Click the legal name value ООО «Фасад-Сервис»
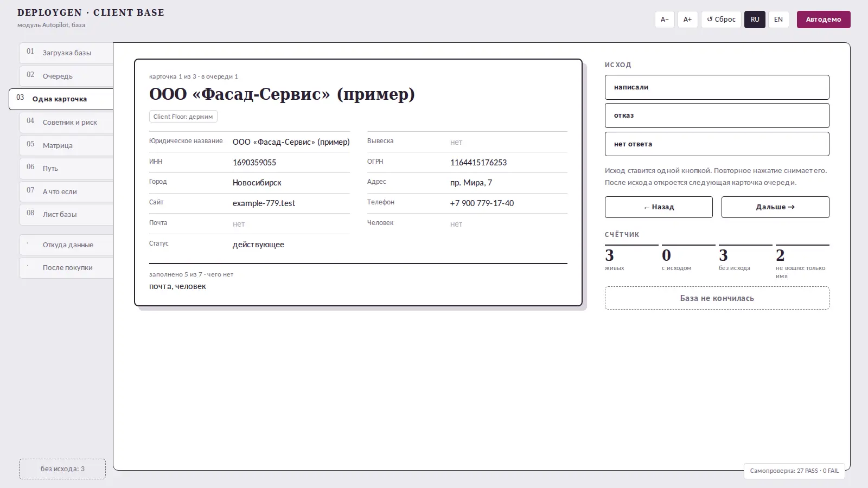868x488 pixels. (x=291, y=142)
